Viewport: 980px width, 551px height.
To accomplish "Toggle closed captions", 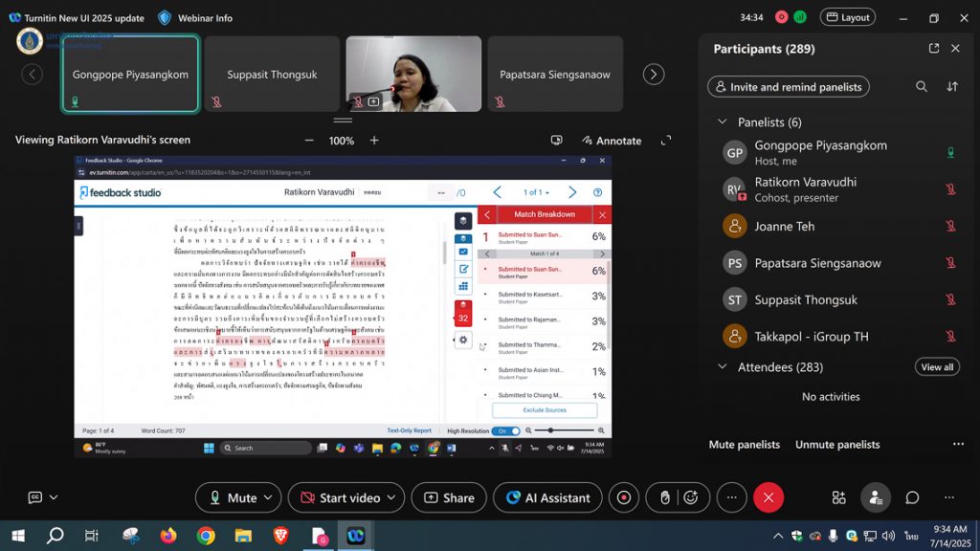I will [x=35, y=497].
